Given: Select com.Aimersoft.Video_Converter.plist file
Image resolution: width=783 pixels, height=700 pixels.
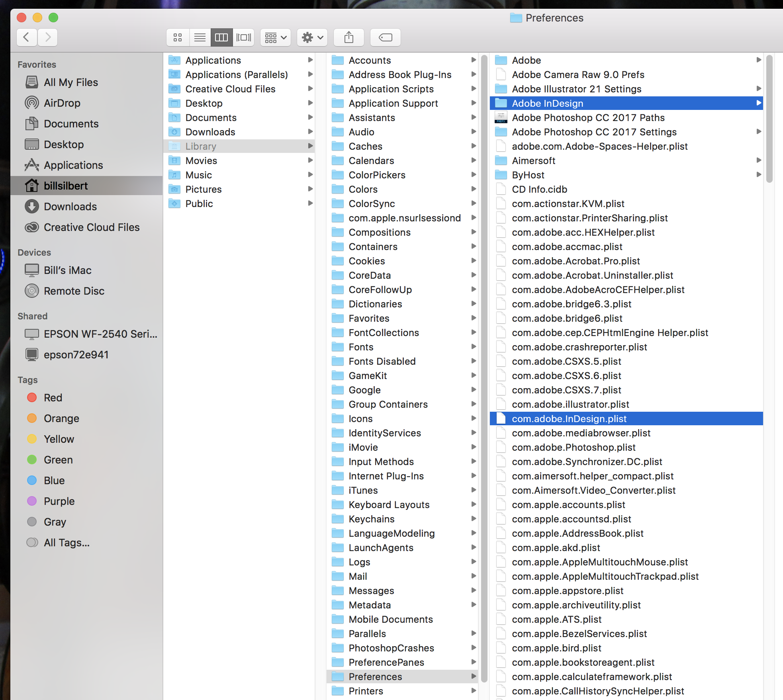Looking at the screenshot, I should click(626, 490).
